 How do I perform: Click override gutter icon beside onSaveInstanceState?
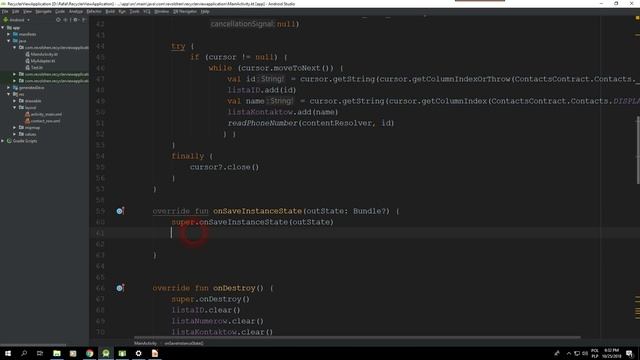click(x=120, y=211)
